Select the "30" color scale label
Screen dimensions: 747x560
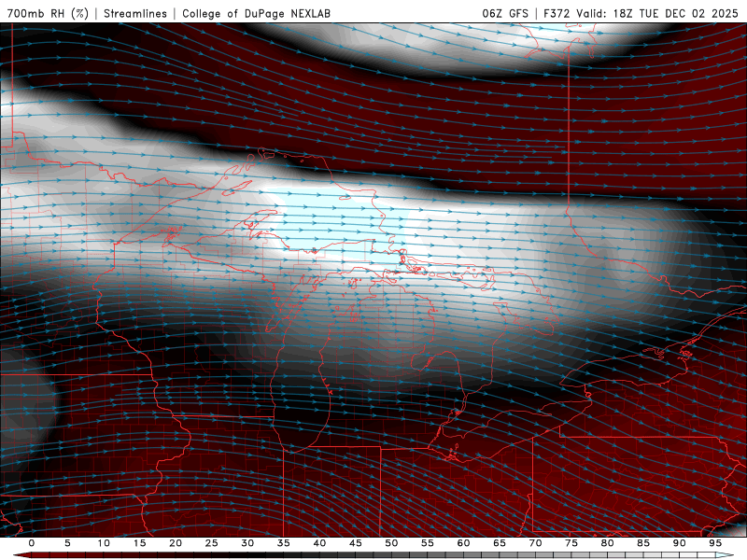tap(247, 543)
